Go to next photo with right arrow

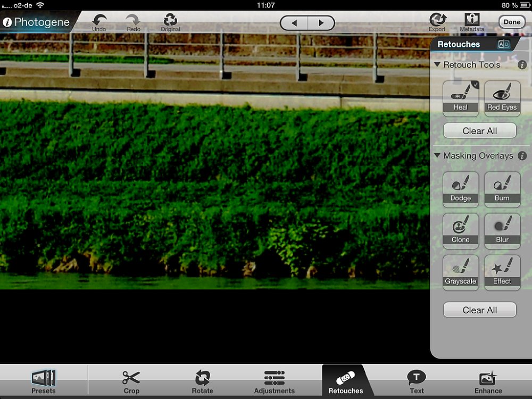(321, 23)
